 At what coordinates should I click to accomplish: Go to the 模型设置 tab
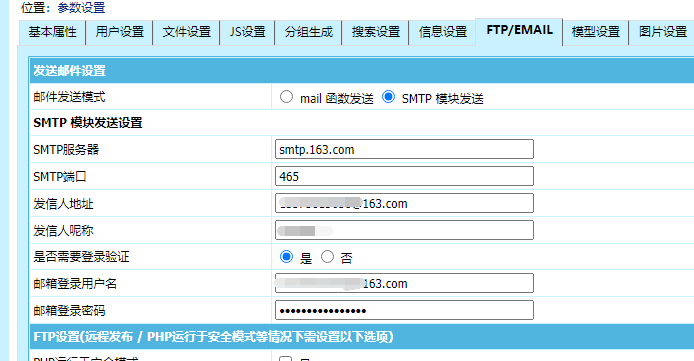tap(596, 32)
